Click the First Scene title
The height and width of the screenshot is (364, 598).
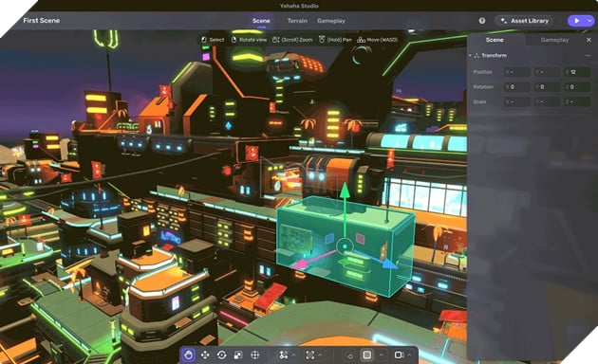(41, 21)
